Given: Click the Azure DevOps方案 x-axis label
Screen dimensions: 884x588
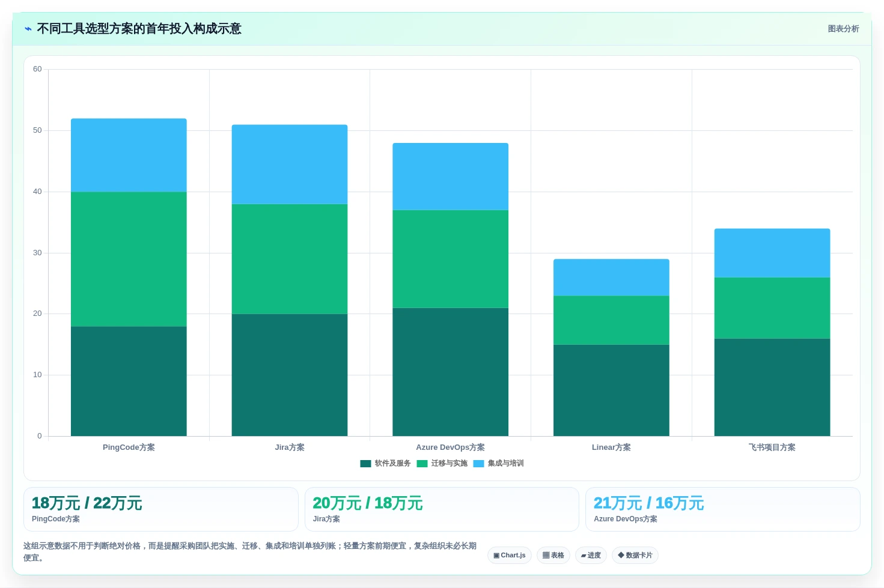Looking at the screenshot, I should 451,447.
